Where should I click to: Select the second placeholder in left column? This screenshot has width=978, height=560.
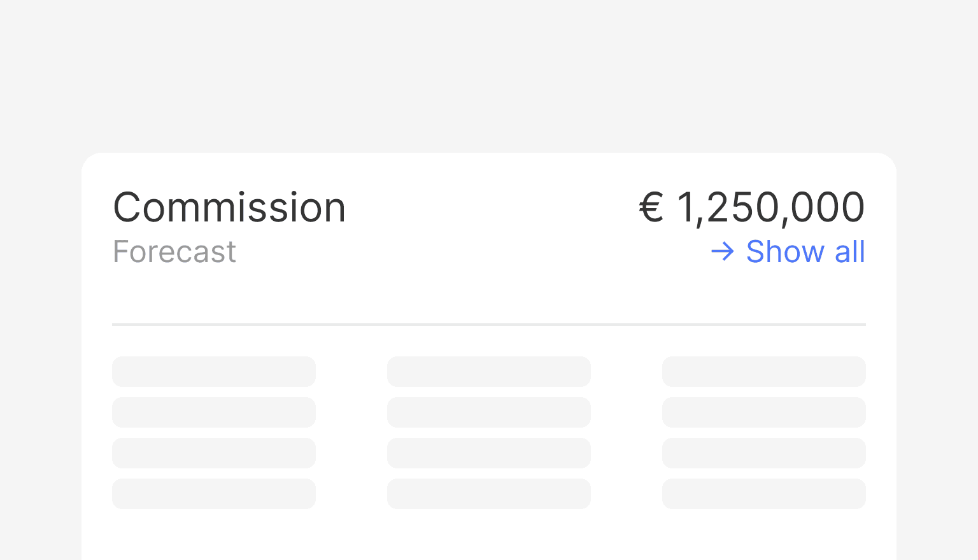click(214, 412)
